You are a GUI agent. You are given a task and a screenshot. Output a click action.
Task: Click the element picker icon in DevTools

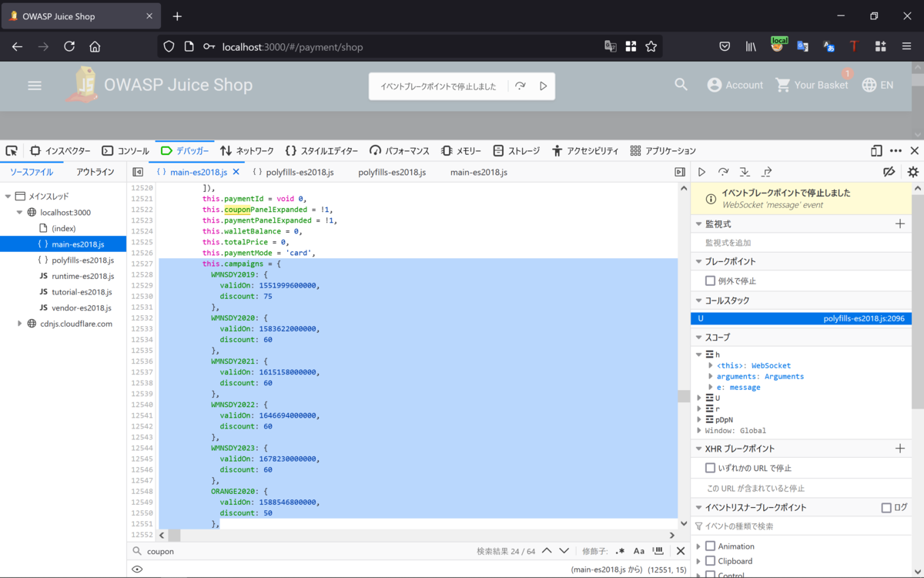pos(12,151)
